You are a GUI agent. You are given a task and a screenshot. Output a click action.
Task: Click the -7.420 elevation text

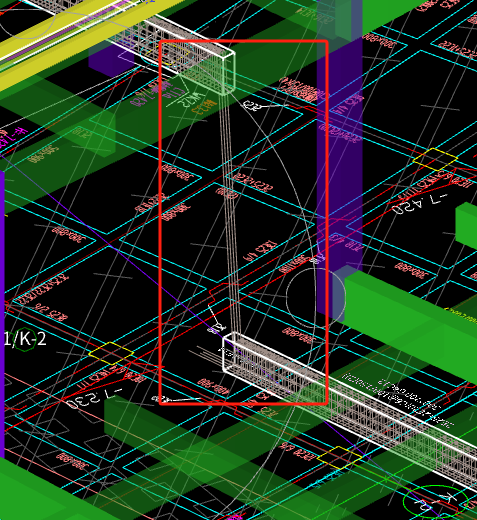(x=419, y=204)
